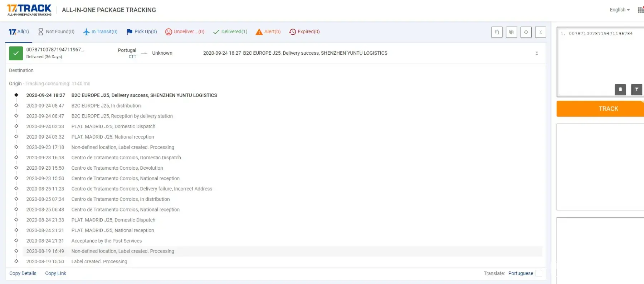Image resolution: width=644 pixels, height=284 pixels.
Task: Switch to the In Transit(0) tab
Action: (x=100, y=32)
